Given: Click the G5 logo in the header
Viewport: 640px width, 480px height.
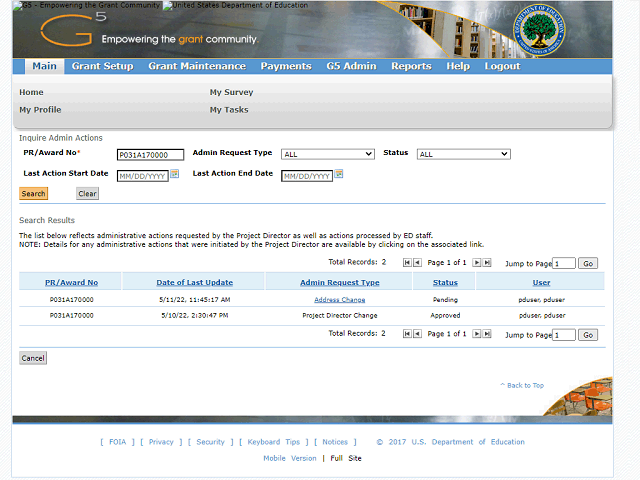Looking at the screenshot, I should [x=73, y=29].
